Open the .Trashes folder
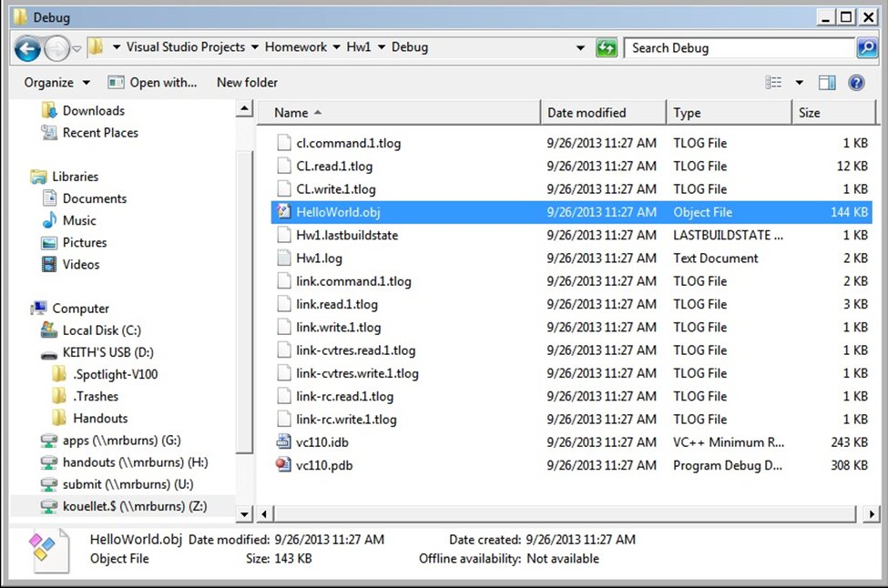Viewport: 888px width, 588px height. pos(86,397)
